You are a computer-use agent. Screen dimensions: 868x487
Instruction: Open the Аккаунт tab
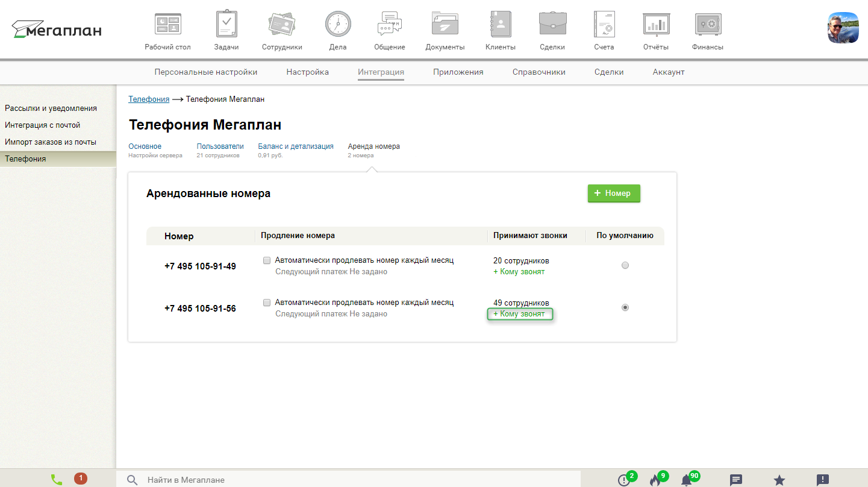669,72
